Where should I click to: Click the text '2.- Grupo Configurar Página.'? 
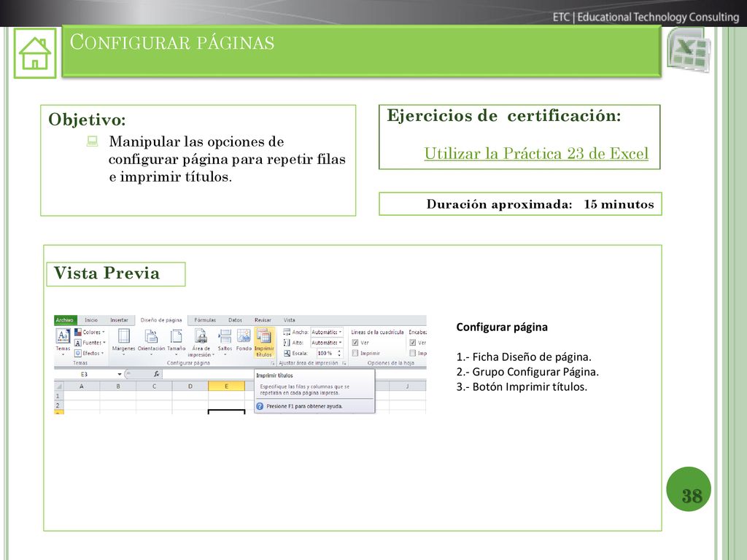[x=527, y=371]
